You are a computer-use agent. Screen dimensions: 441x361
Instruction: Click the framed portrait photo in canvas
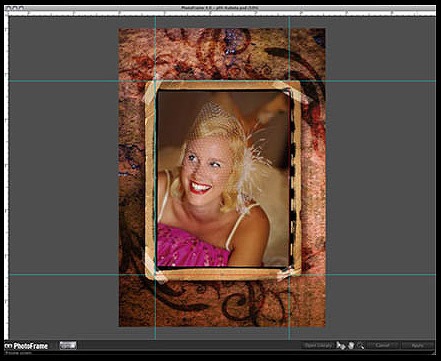tap(223, 179)
